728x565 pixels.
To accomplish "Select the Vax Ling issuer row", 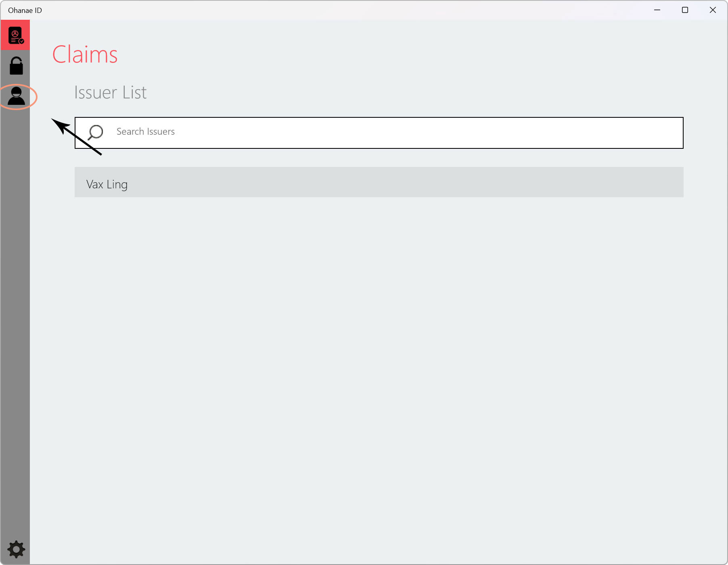I will pos(379,182).
